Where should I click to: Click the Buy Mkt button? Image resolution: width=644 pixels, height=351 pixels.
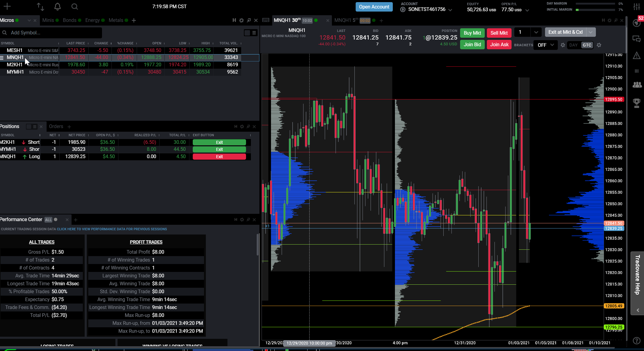point(472,33)
